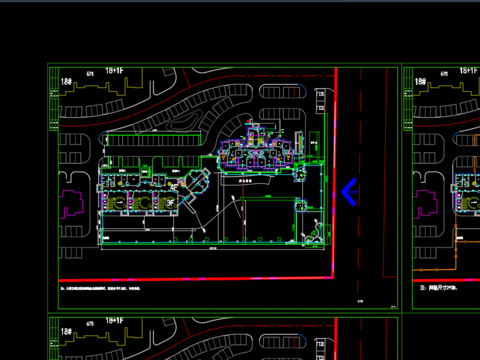Click the 18# label in the bottom sheet
Screen dimensions: 480x360
66,331
